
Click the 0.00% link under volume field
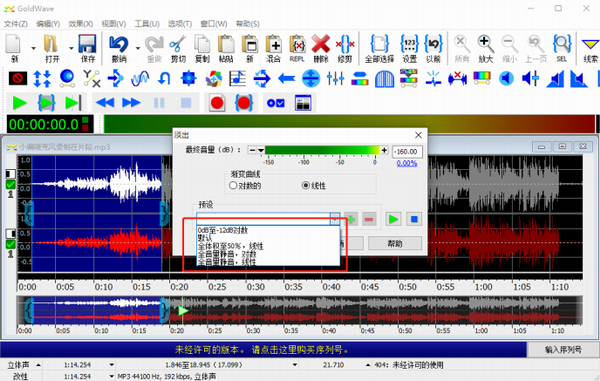pyautogui.click(x=406, y=163)
